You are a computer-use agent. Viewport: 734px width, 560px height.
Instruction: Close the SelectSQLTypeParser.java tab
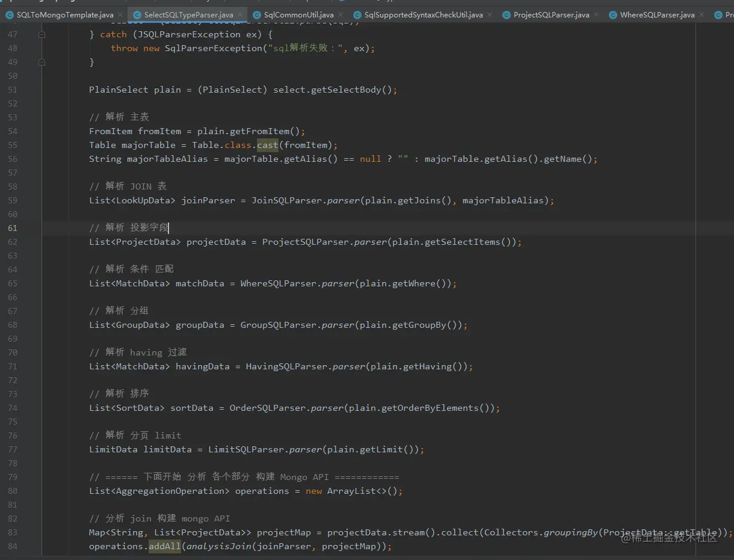241,14
